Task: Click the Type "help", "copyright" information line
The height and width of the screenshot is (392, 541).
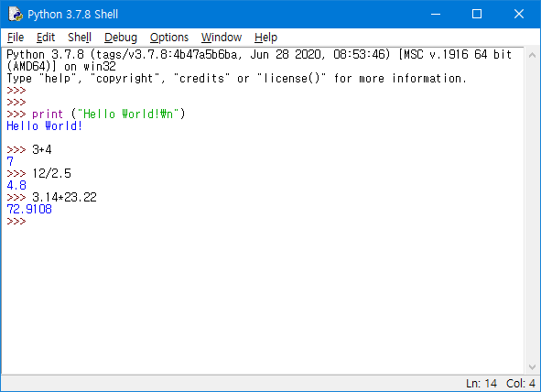Action: (x=237, y=79)
